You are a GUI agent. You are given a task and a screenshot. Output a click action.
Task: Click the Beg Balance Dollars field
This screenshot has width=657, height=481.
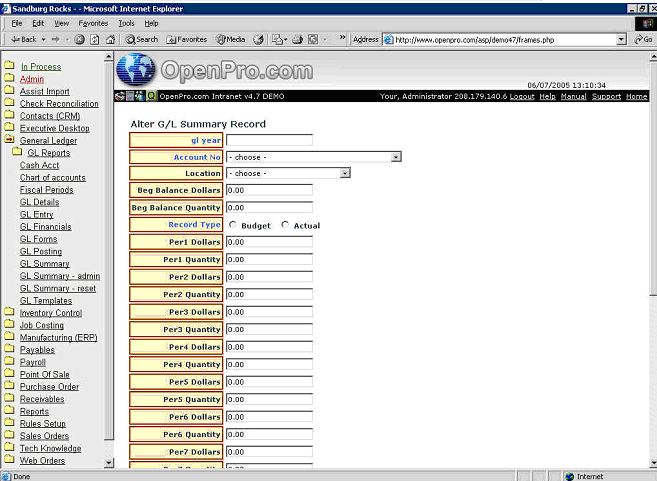tap(269, 190)
